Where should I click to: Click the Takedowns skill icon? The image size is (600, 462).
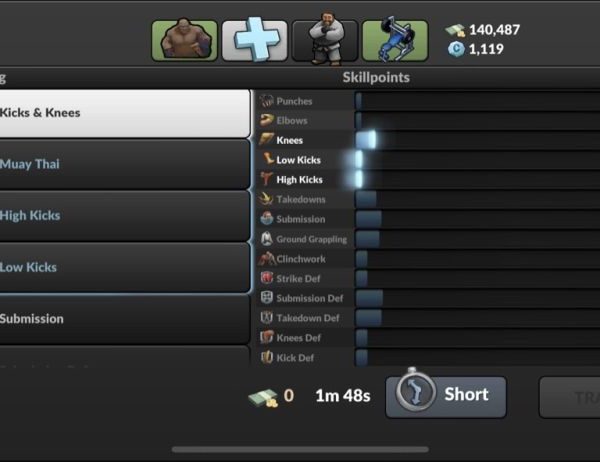266,199
